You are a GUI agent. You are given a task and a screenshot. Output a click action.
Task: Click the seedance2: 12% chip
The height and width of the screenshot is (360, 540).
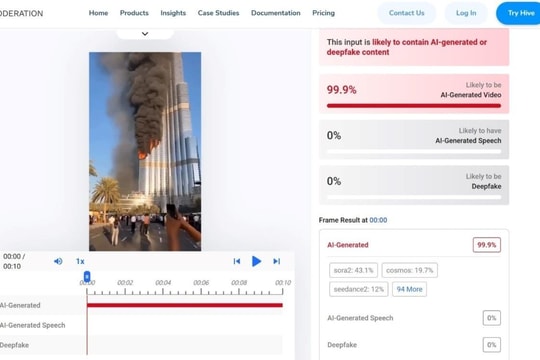click(x=359, y=289)
